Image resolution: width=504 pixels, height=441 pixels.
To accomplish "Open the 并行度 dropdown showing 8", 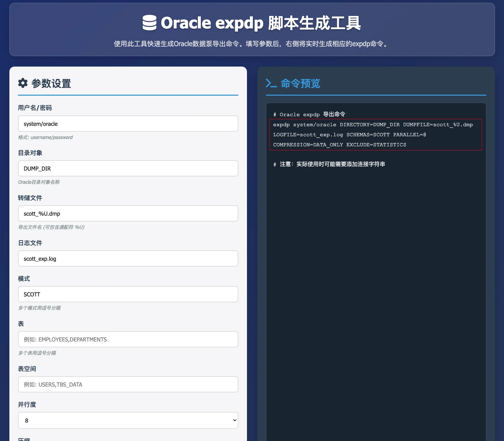I will click(128, 420).
